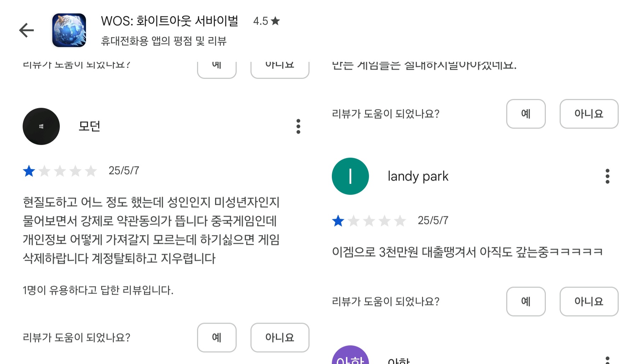The width and height of the screenshot is (641, 364).
Task: Tap the WOS app icon thumbnail
Action: pos(69,30)
